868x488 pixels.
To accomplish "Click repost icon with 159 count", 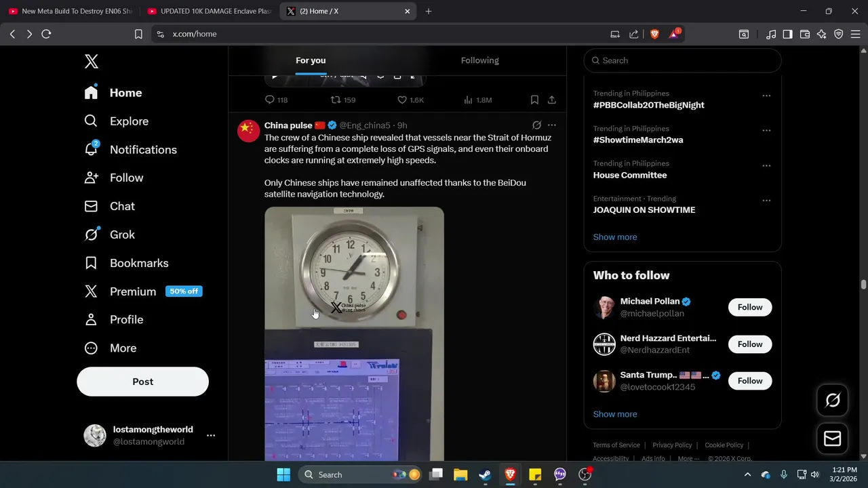I will tap(342, 100).
